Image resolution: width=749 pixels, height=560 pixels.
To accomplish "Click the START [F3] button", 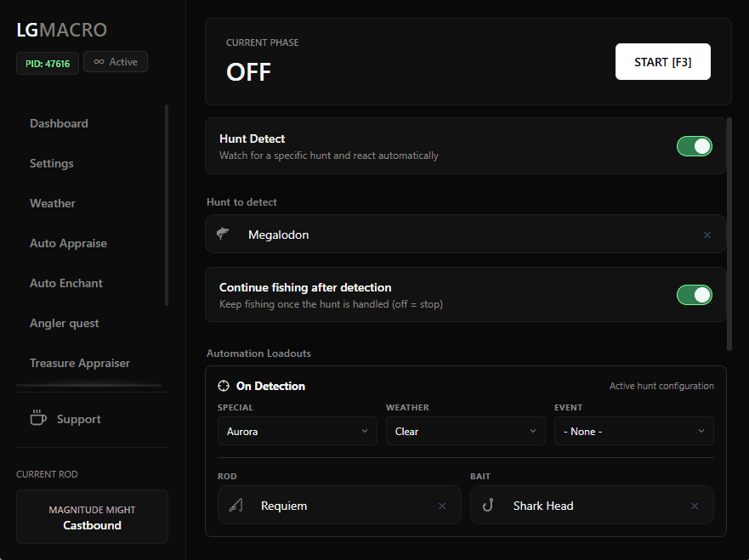I will click(x=662, y=61).
